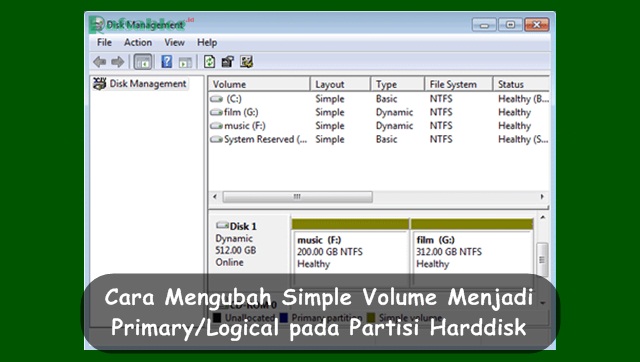Open the Properties toolbar icon
This screenshot has height=362, width=640.
227,62
